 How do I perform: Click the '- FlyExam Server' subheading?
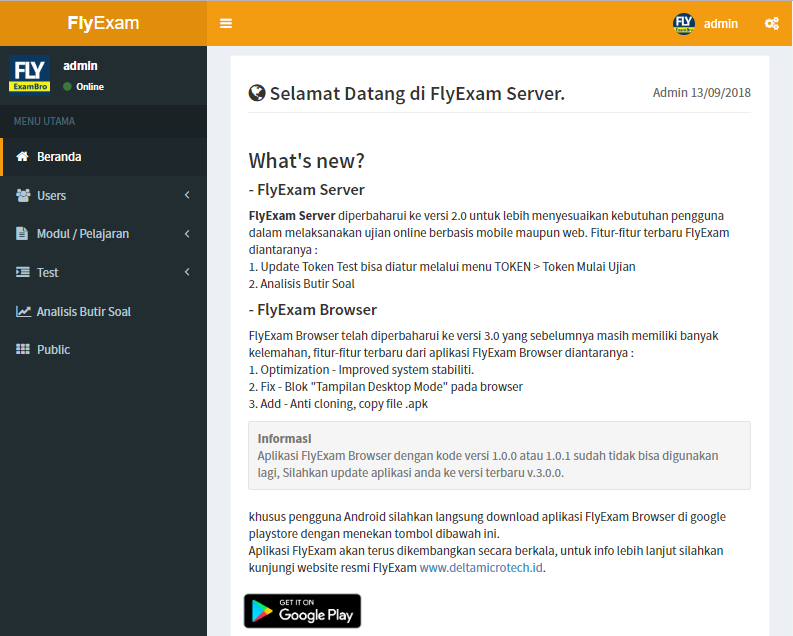[306, 190]
